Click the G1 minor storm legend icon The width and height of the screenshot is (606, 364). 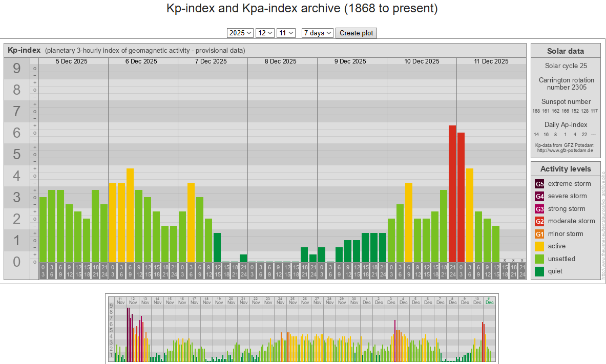[x=540, y=234]
